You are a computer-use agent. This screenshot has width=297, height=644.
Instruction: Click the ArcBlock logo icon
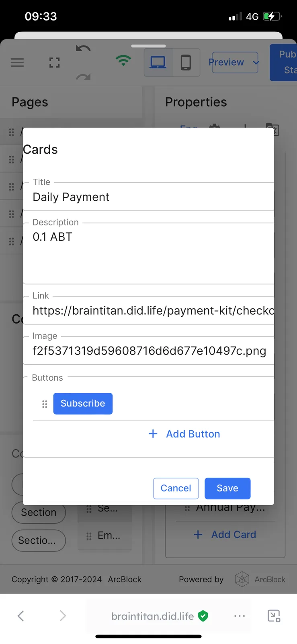click(242, 579)
